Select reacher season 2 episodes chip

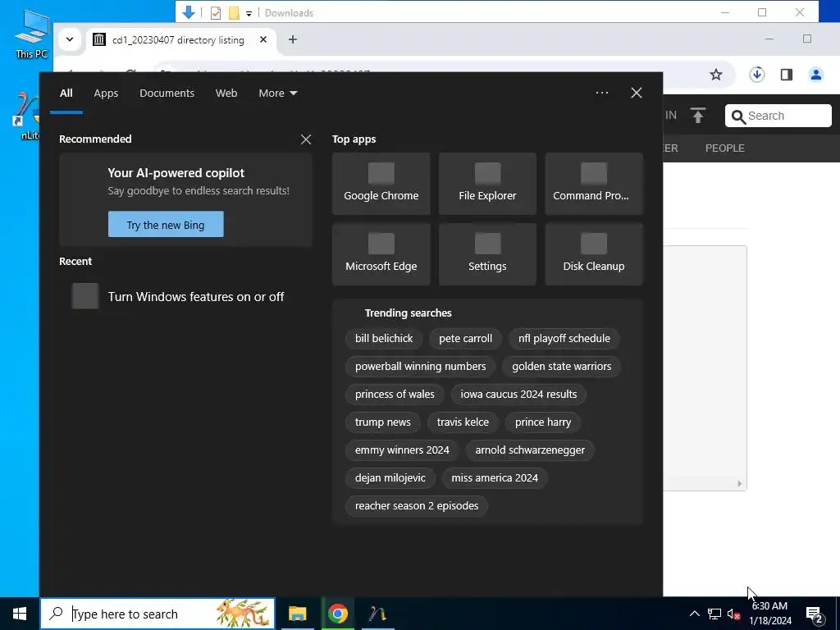[416, 505]
